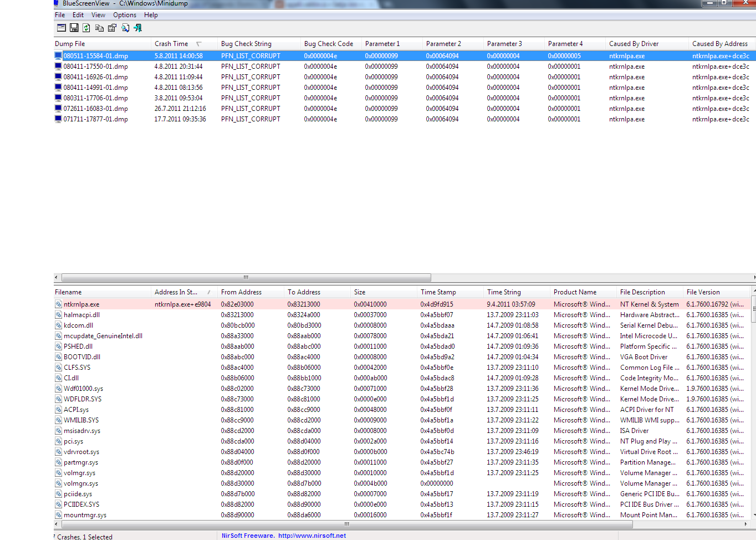Click the Find magnifier toolbar icon
The width and height of the screenshot is (756, 540).
pyautogui.click(x=125, y=28)
